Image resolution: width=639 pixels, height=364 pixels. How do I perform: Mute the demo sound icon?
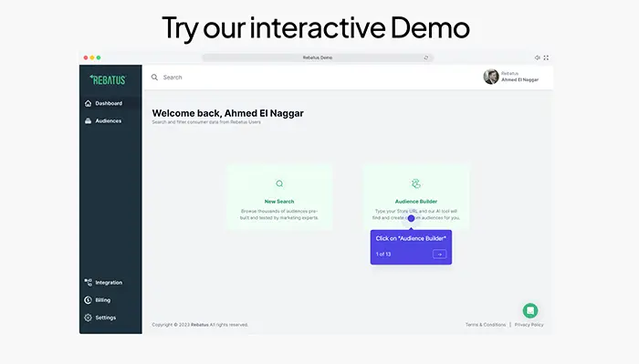pos(537,57)
